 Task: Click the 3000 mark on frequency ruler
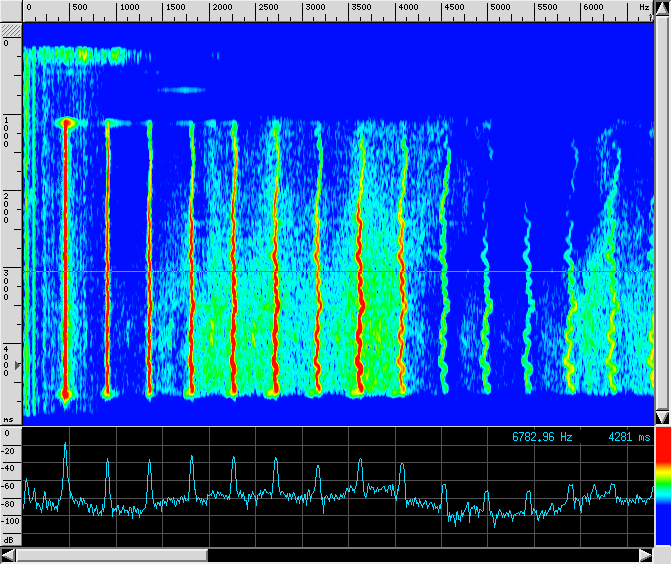click(x=313, y=7)
